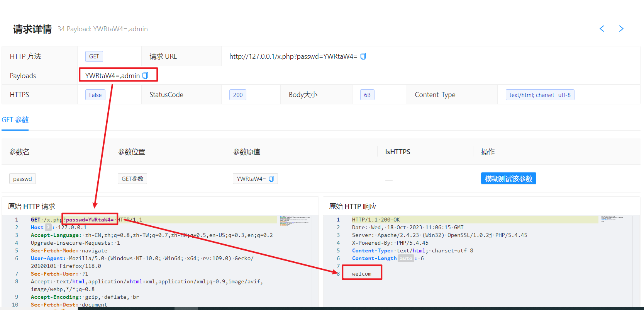644x310 pixels.
Task: Go to previous request with left arrow
Action: (x=602, y=29)
